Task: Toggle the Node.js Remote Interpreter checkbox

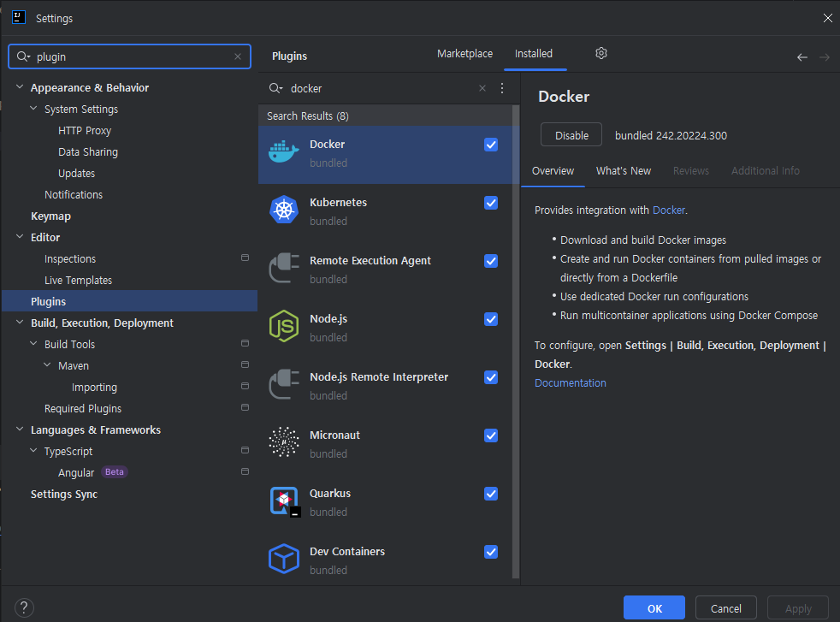Action: [491, 377]
